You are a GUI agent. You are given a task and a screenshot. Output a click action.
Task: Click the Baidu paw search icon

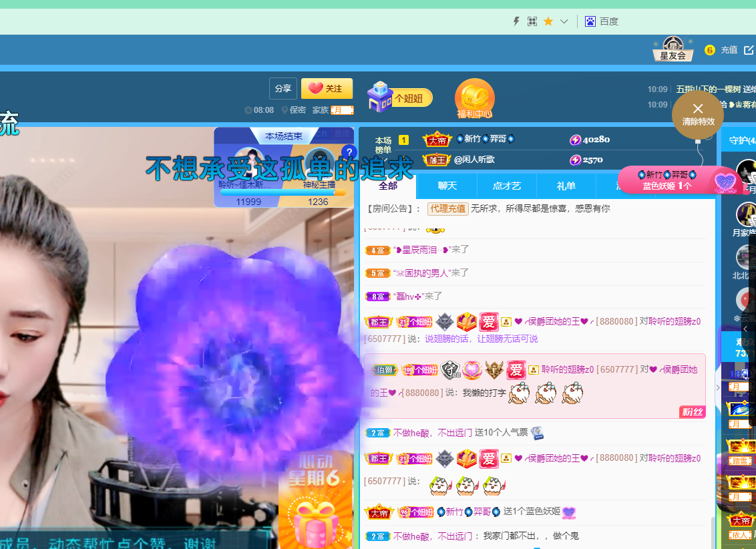(590, 21)
